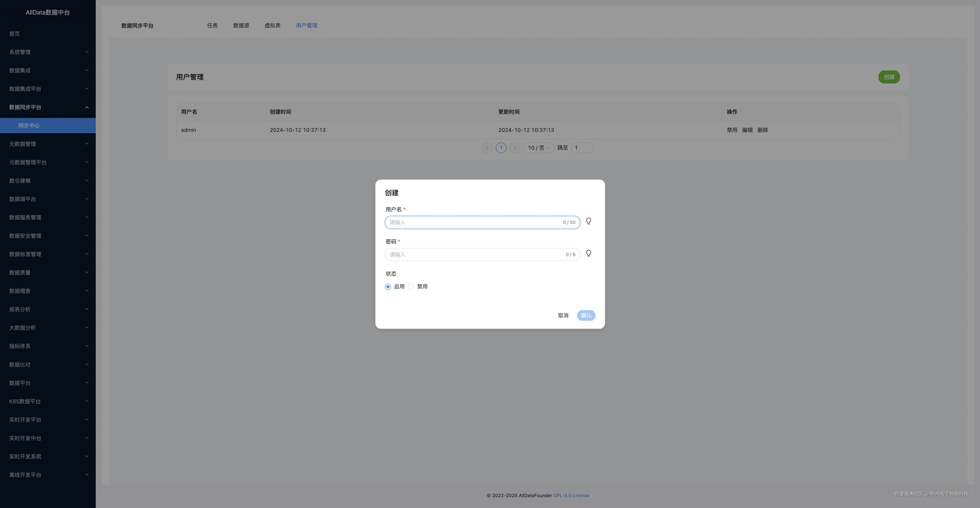Go to next page arrow in pagination

[515, 148]
